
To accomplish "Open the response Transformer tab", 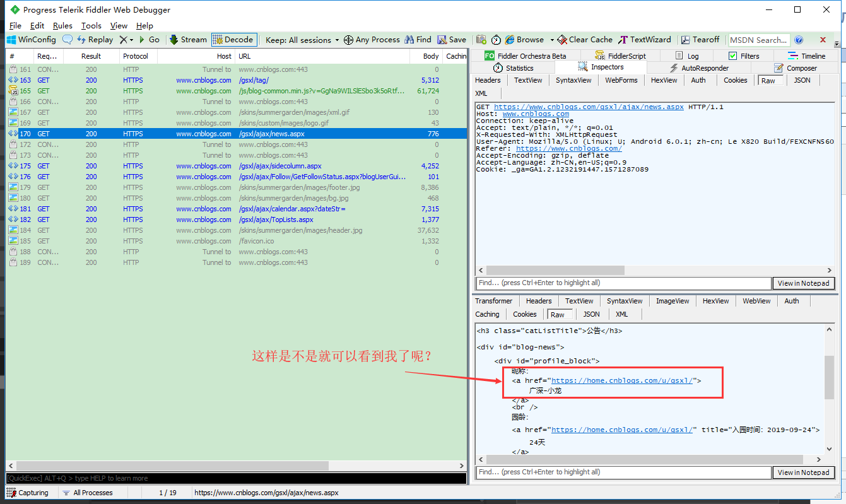I will (x=493, y=301).
